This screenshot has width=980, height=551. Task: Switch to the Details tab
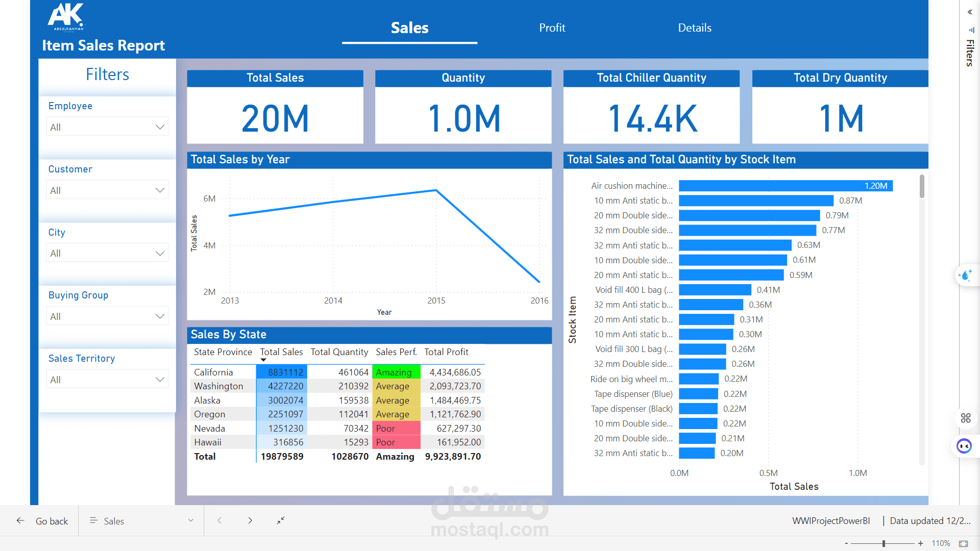(694, 28)
